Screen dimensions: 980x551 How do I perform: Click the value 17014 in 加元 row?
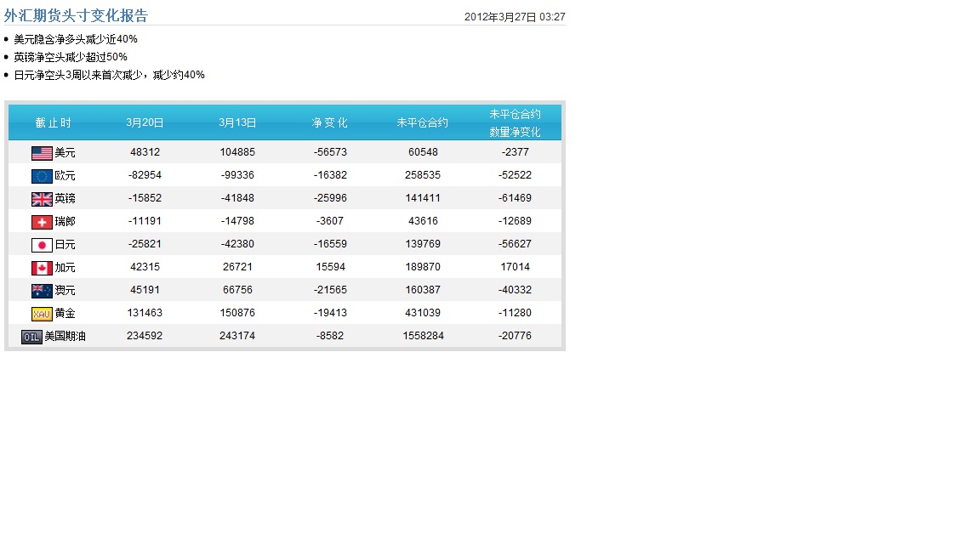pos(515,267)
